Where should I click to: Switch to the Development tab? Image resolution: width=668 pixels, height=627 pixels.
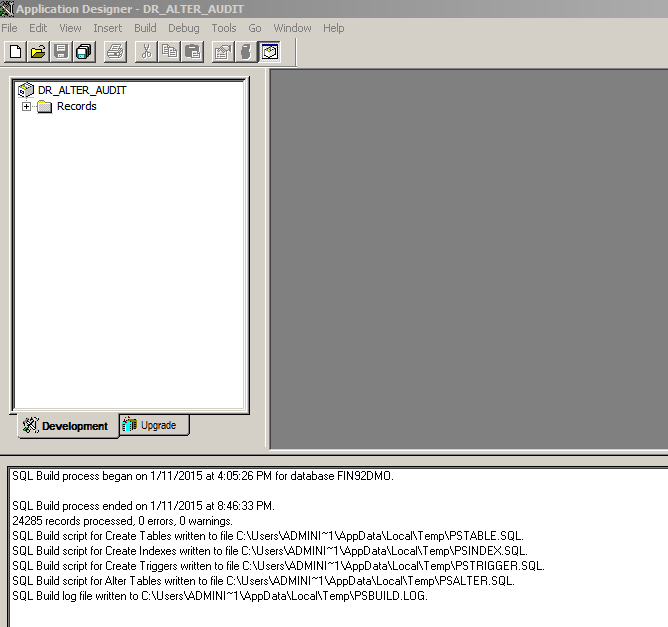(x=68, y=426)
